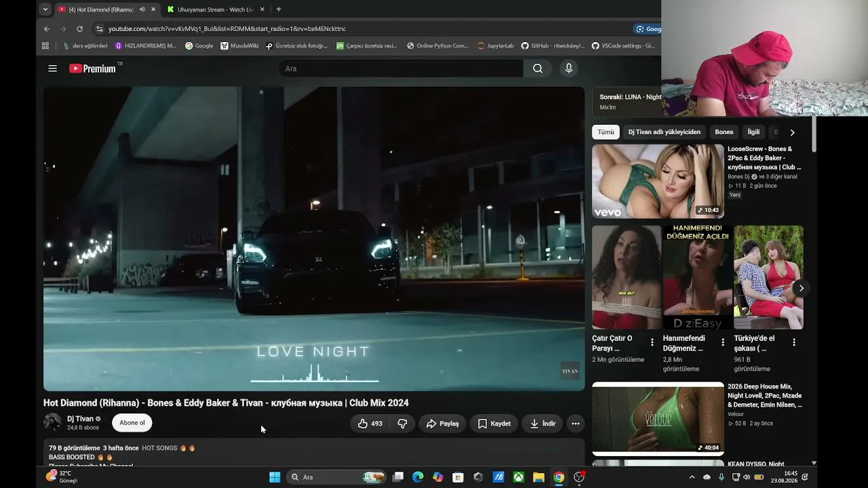The image size is (868, 488).
Task: Filter by Dj Tivan adlı yükleyiciden chip
Action: tap(664, 132)
